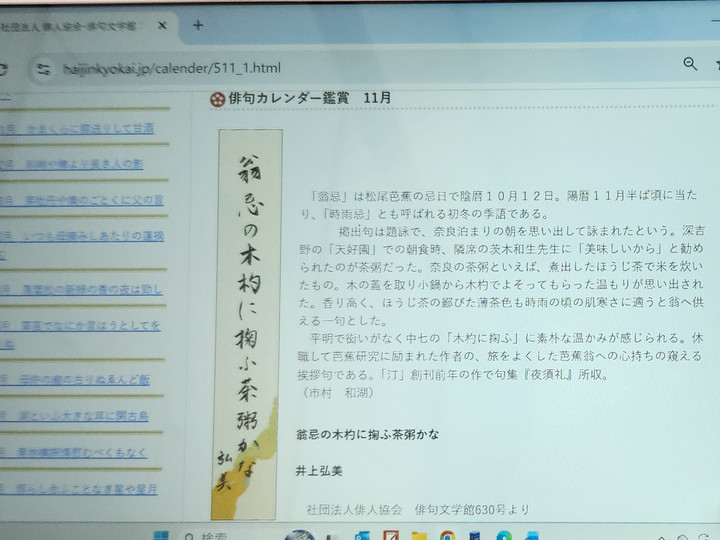The width and height of the screenshot is (720, 540).
Task: Click the red app icon in taskbar
Action: (x=390, y=536)
